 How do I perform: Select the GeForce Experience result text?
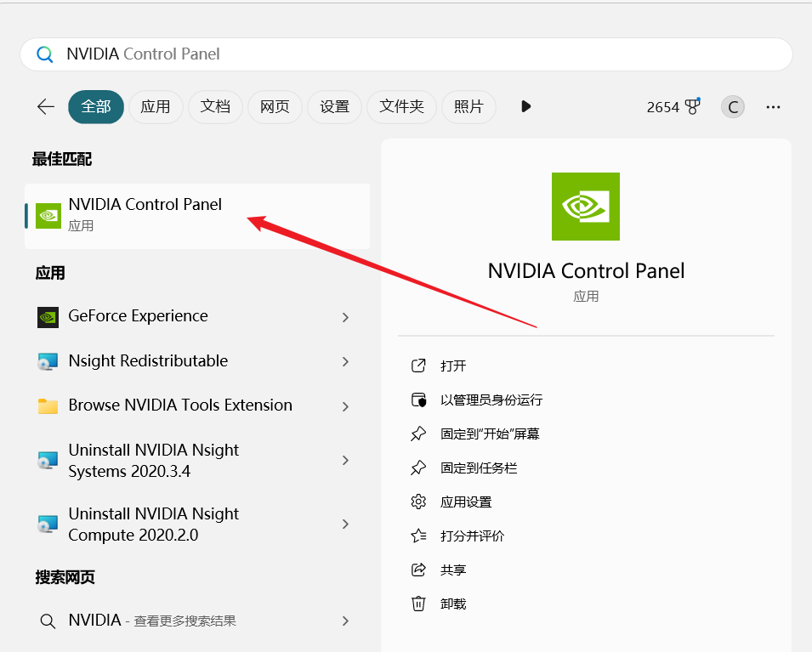click(139, 315)
